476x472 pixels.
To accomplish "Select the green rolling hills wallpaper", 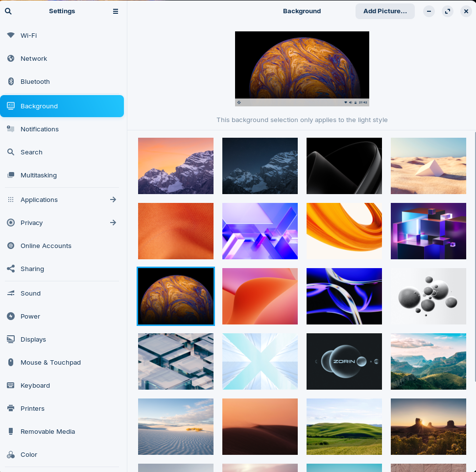I will (x=344, y=426).
